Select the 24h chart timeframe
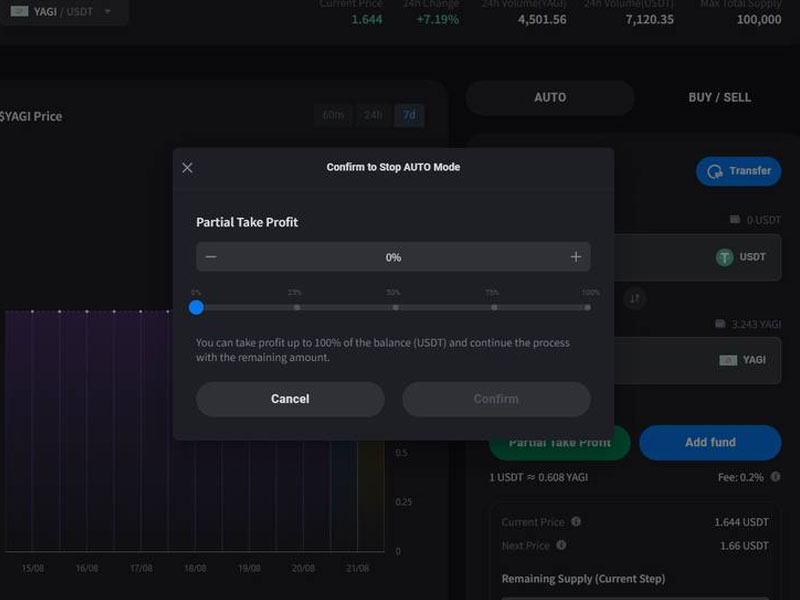 click(x=373, y=115)
